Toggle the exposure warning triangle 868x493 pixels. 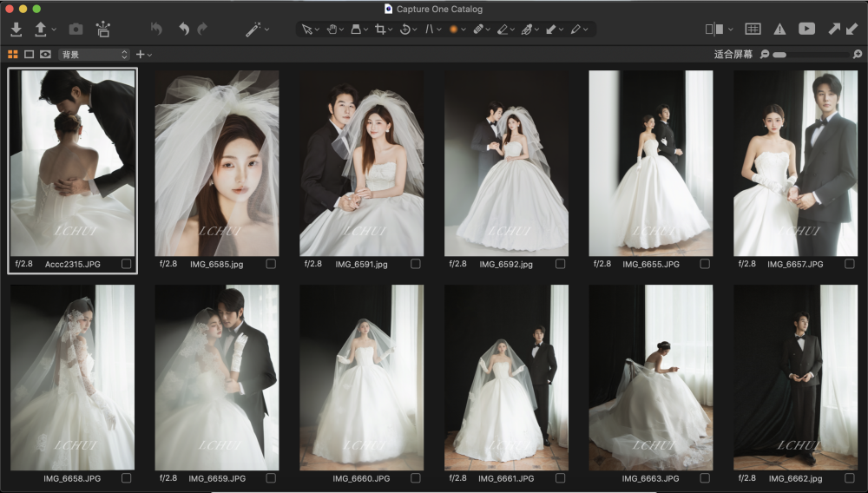(x=779, y=29)
